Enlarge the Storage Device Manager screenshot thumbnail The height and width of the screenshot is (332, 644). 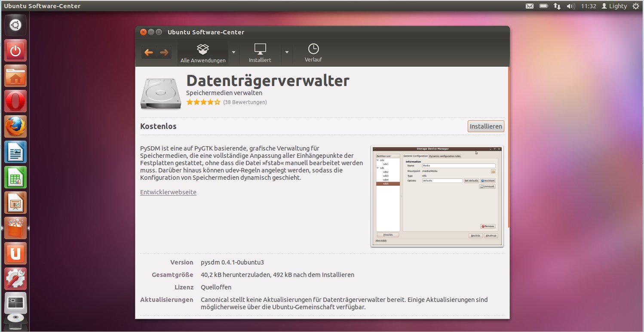click(437, 196)
